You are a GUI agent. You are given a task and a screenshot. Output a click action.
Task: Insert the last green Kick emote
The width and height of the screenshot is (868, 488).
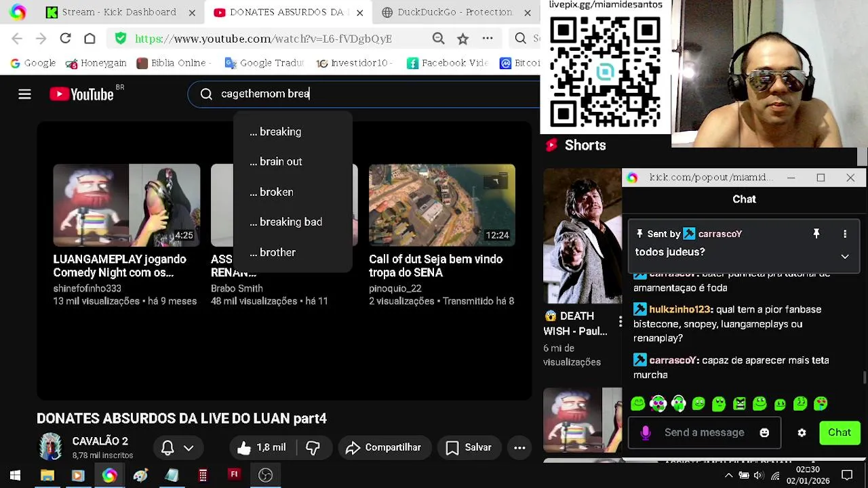coord(821,404)
